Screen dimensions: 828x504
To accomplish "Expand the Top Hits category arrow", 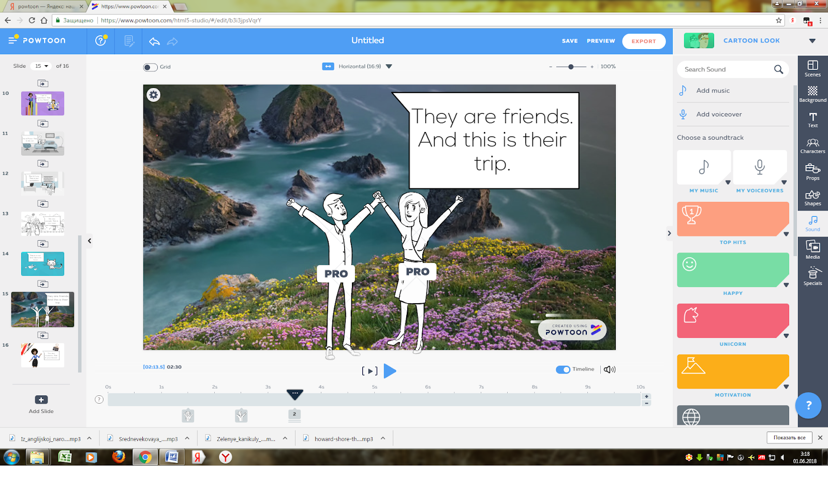I will (x=786, y=234).
